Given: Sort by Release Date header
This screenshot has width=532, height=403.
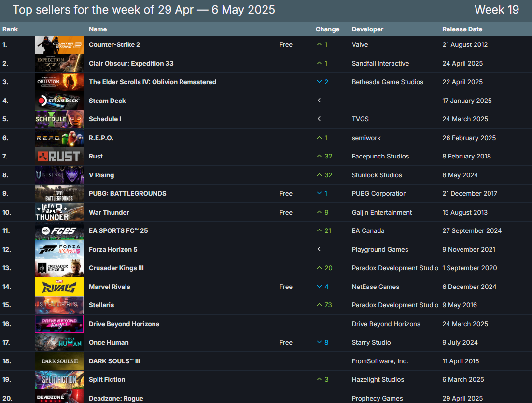Looking at the screenshot, I should pyautogui.click(x=462, y=29).
